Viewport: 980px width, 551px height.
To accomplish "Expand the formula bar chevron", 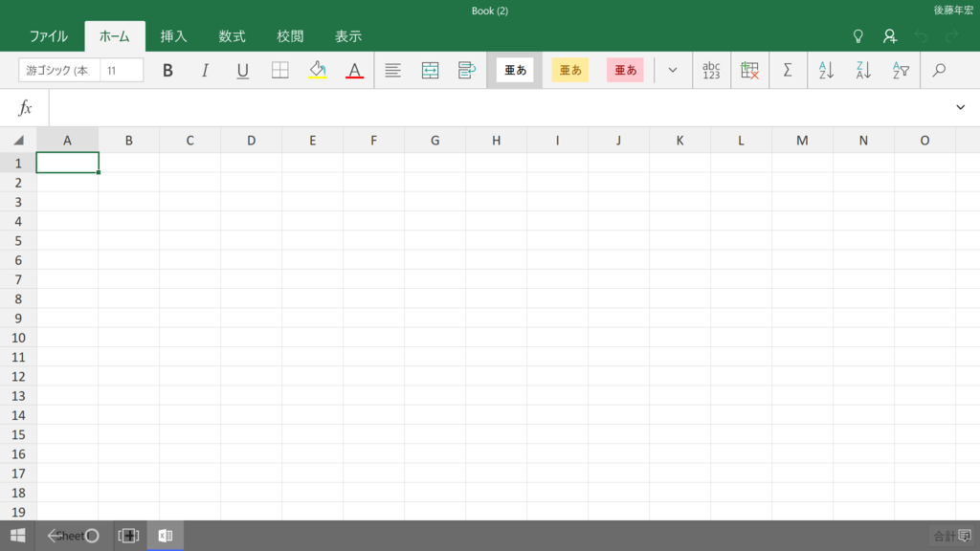I will [961, 107].
